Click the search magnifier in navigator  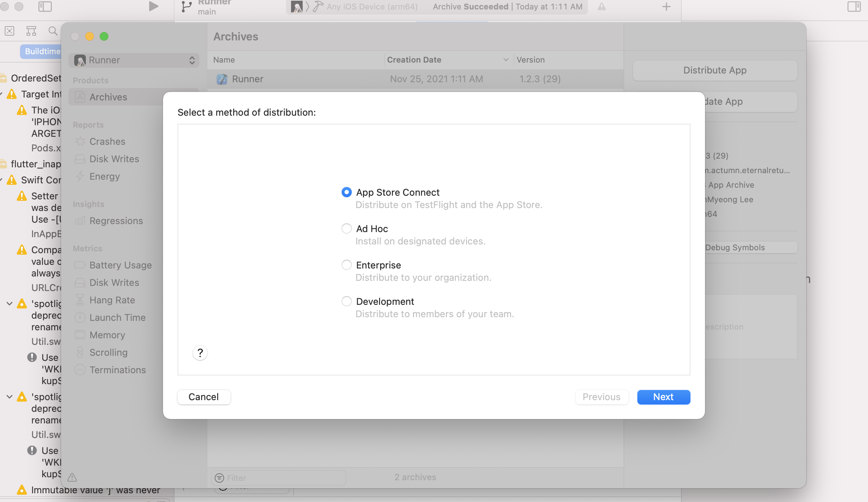click(53, 31)
